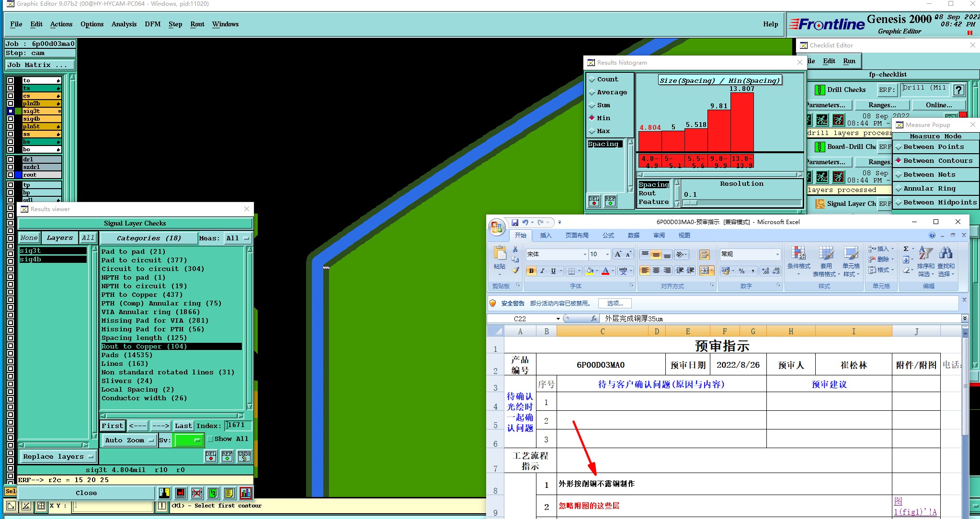Image resolution: width=980 pixels, height=519 pixels.
Task: Click the histogram chart icon in Results viewer
Action: point(246,493)
